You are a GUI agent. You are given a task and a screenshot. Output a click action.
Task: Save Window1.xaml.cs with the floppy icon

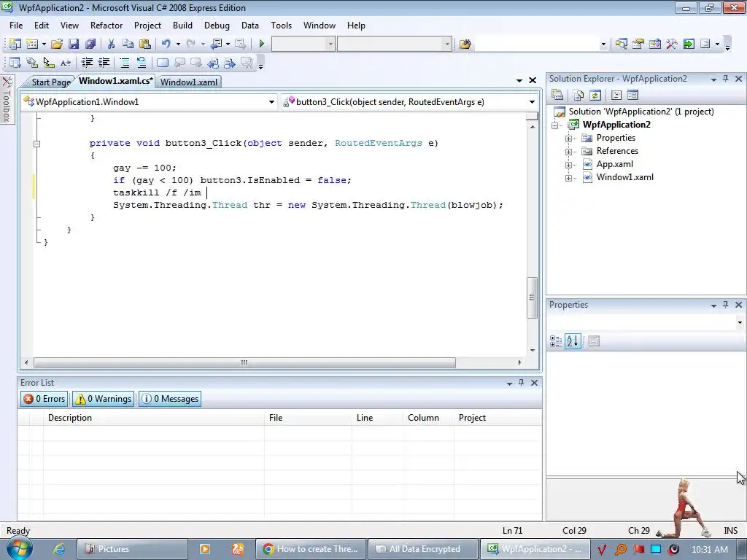pyautogui.click(x=74, y=44)
